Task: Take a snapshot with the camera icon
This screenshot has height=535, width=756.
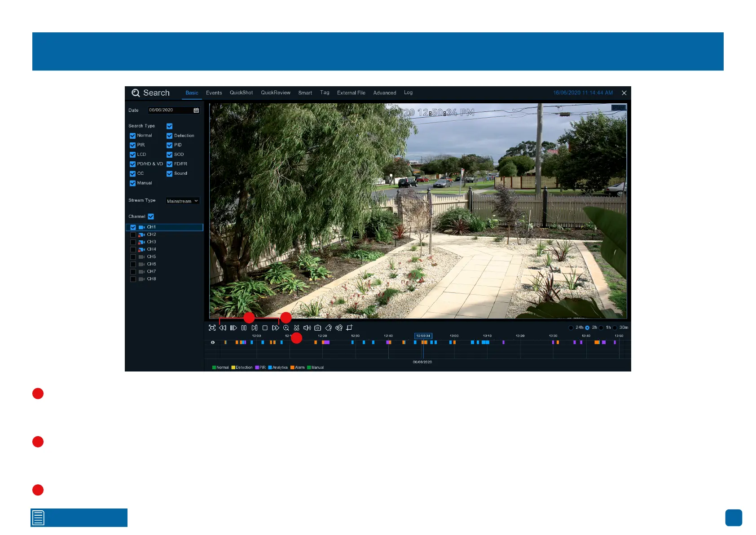Action: point(318,328)
